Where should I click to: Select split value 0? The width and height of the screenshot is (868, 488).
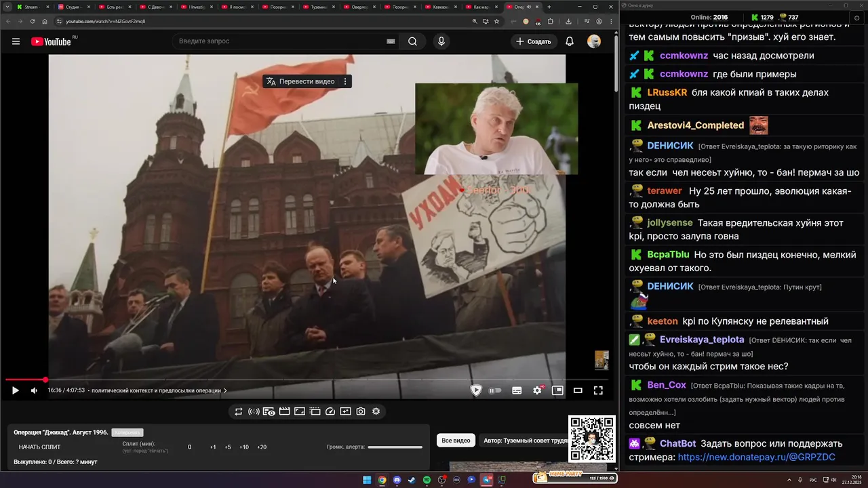[189, 447]
